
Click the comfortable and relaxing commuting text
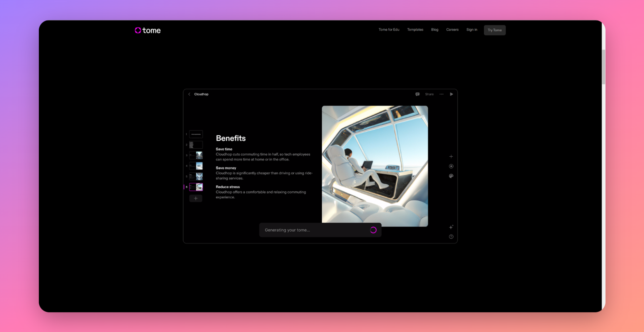click(261, 195)
